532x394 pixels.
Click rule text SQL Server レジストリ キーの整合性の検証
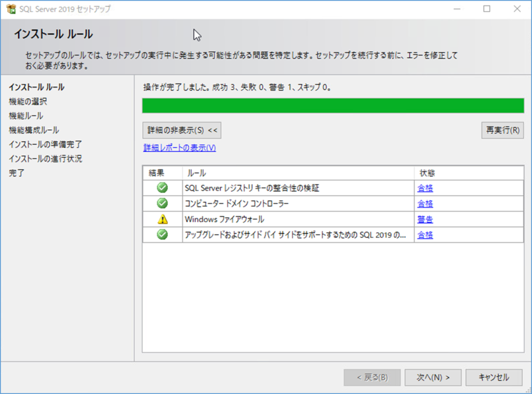252,188
